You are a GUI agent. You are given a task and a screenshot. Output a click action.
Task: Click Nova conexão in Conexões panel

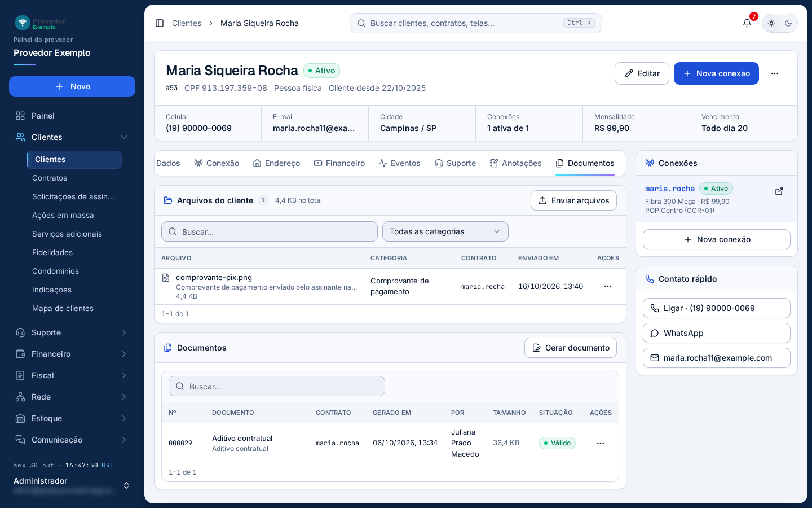point(717,239)
